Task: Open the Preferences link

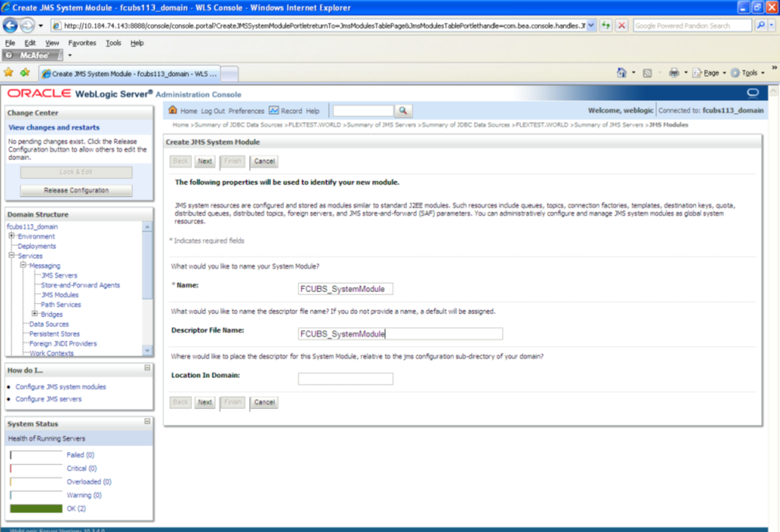Action: click(x=246, y=111)
